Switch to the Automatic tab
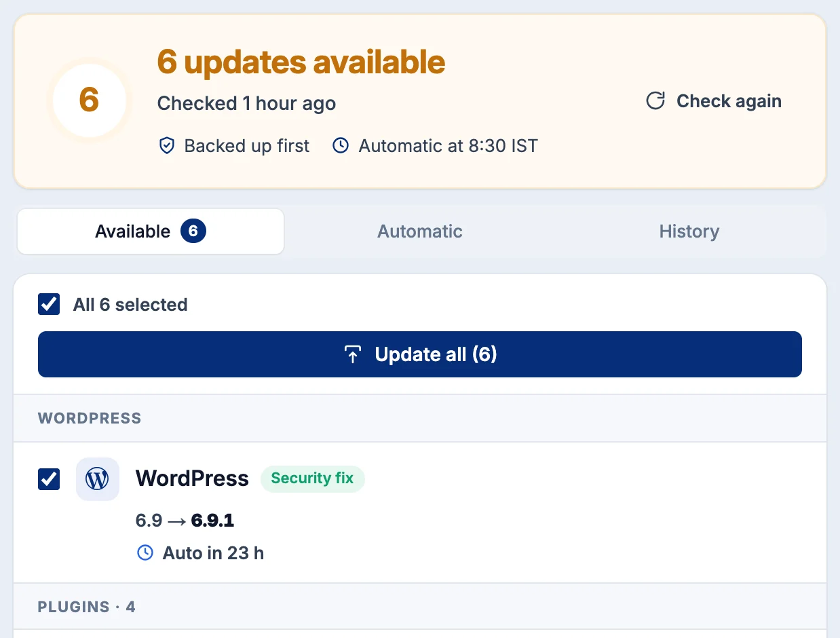The height and width of the screenshot is (638, 840). pyautogui.click(x=420, y=231)
